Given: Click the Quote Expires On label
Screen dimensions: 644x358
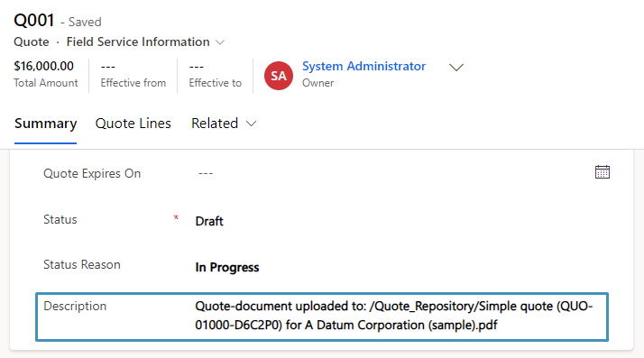Looking at the screenshot, I should pyautogui.click(x=92, y=174).
